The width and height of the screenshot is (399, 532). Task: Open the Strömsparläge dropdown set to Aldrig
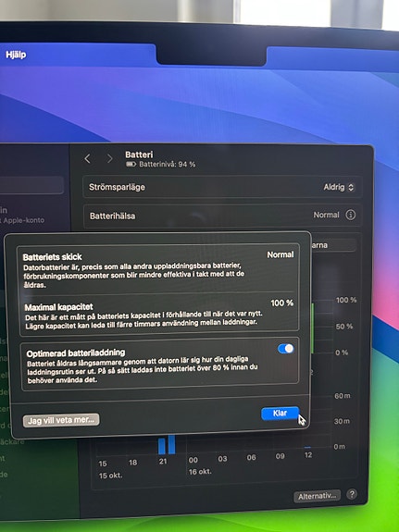pos(339,187)
